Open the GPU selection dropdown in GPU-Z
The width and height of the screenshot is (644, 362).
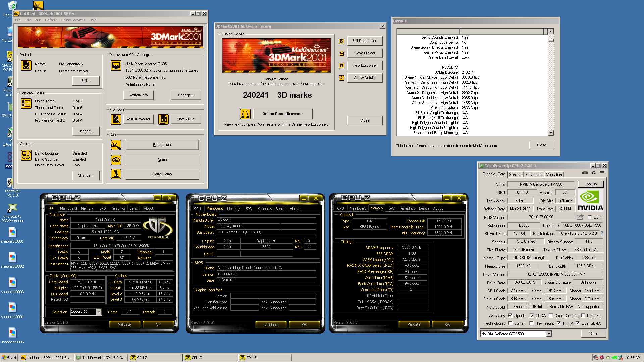[x=549, y=334]
